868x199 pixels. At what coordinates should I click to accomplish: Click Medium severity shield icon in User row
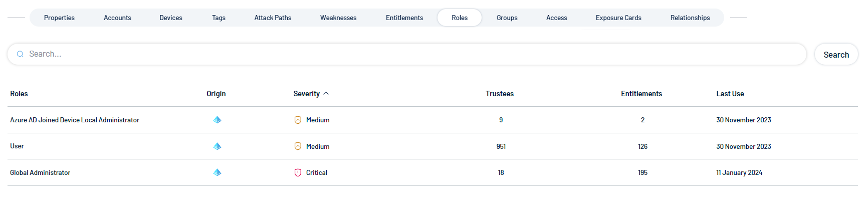pos(298,146)
